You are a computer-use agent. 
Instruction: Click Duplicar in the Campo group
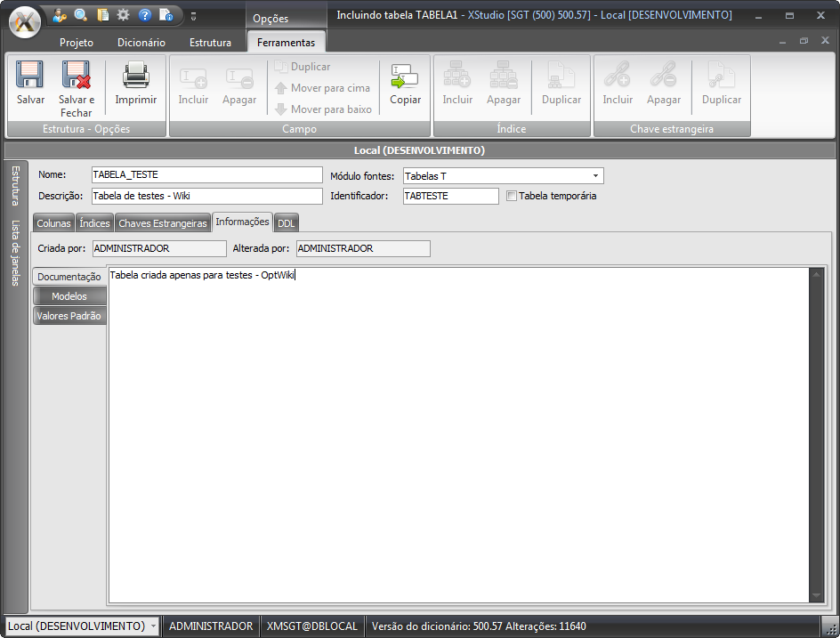click(x=303, y=67)
